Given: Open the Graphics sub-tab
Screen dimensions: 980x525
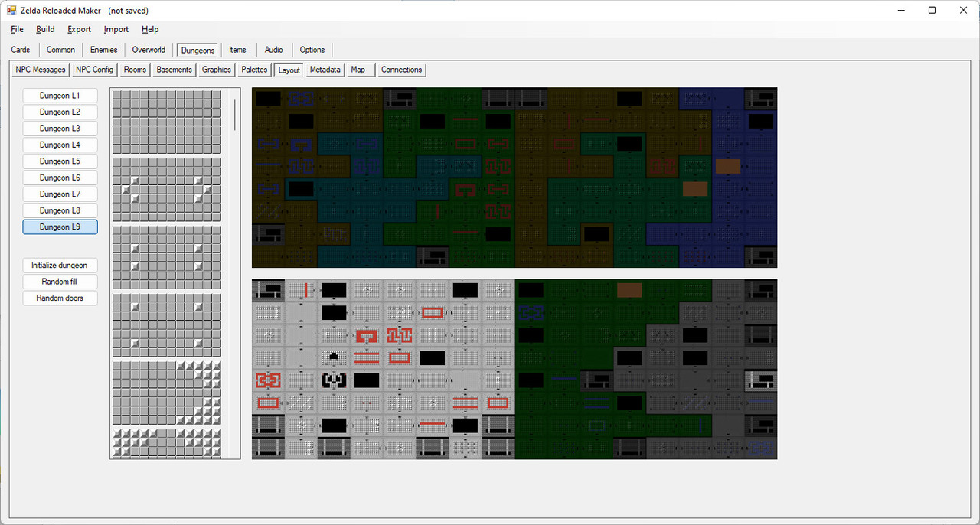Looking at the screenshot, I should (217, 70).
